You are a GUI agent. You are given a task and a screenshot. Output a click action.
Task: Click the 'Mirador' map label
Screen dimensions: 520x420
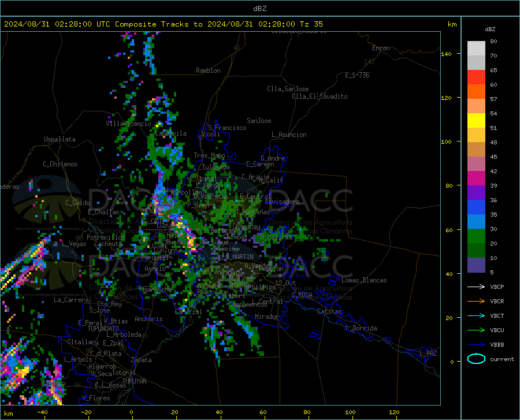coord(267,317)
